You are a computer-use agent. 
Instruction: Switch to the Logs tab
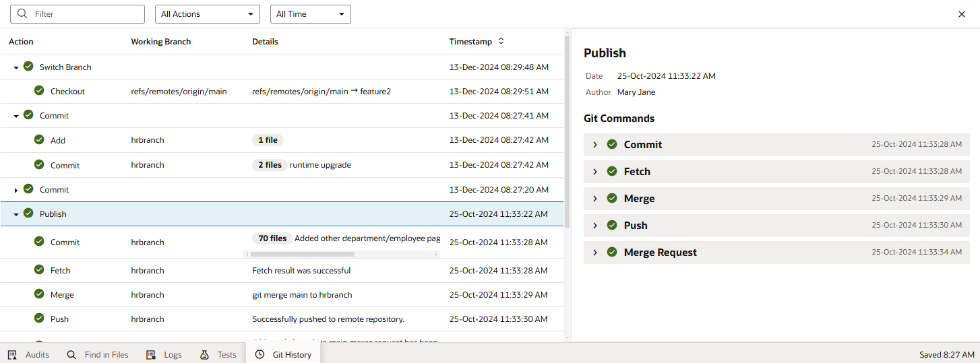coord(164,355)
